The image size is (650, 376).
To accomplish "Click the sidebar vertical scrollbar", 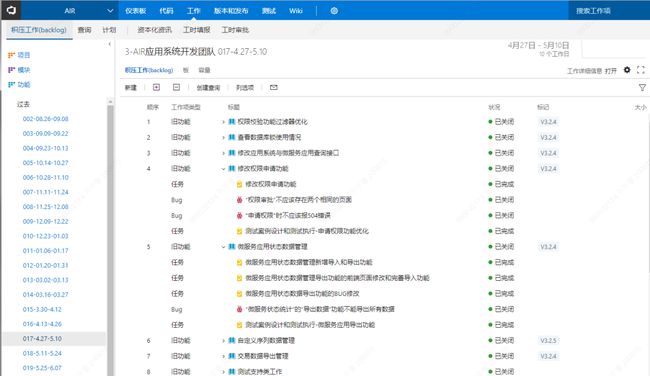I will click(x=110, y=236).
